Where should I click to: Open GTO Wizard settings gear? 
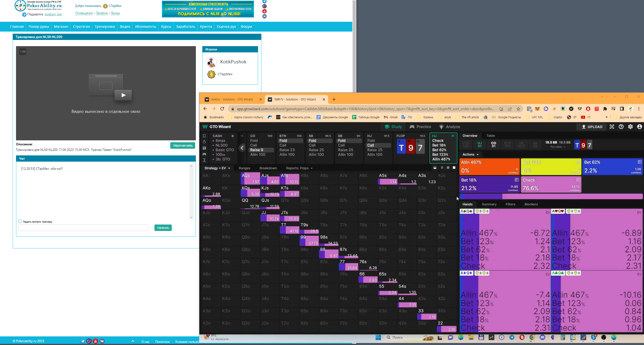pos(630,127)
